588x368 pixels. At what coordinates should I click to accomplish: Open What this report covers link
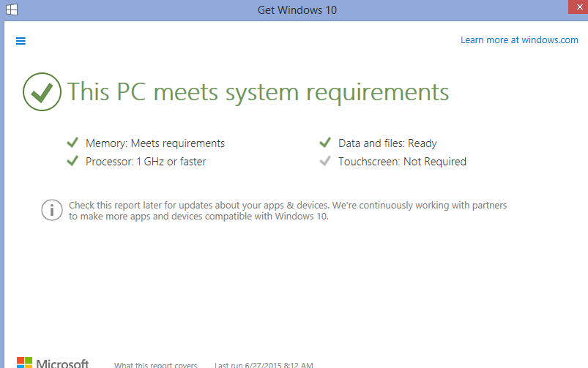click(x=155, y=364)
